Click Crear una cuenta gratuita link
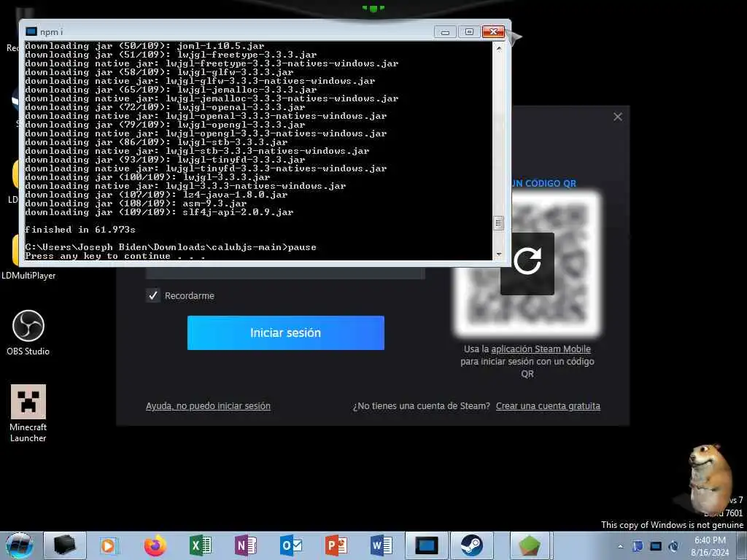The image size is (747, 560). [x=548, y=406]
